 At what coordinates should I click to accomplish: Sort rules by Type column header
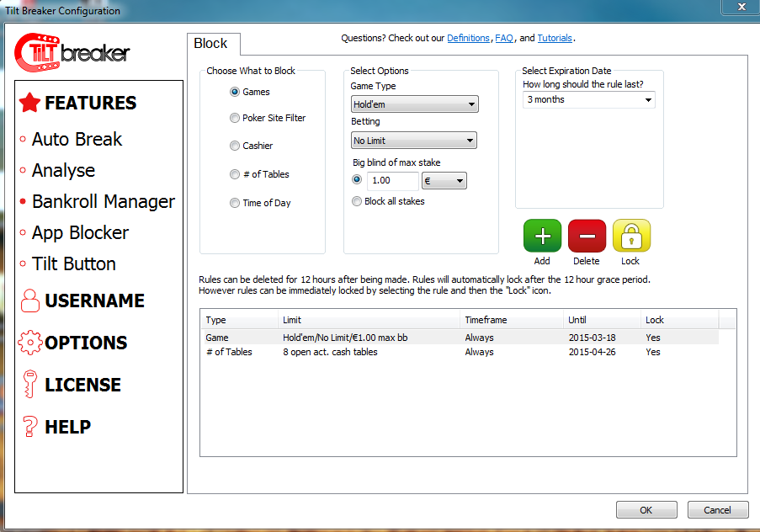coord(239,320)
